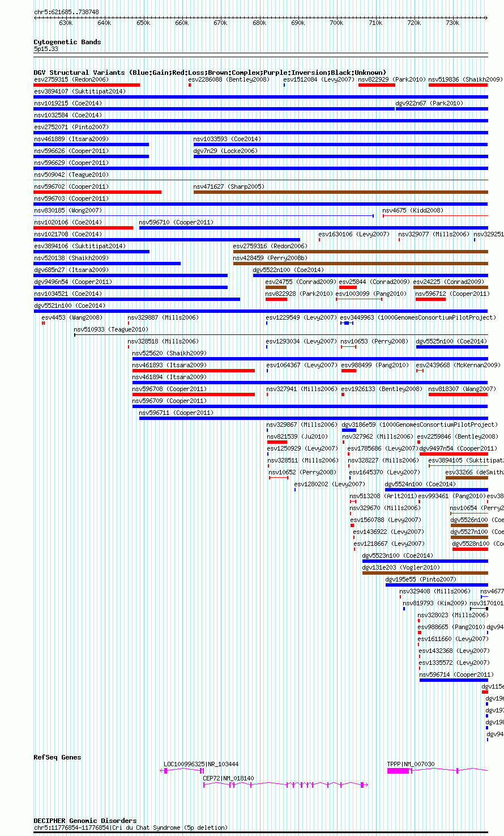The width and height of the screenshot is (504, 836).
Task: Click dgv195e55 (Pinto2007) label
Action: [x=421, y=580]
